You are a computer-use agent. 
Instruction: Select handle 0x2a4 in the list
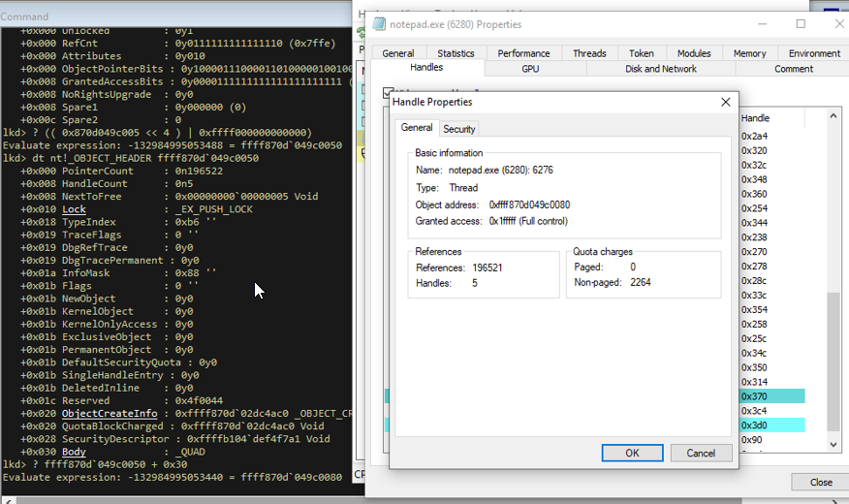click(754, 136)
